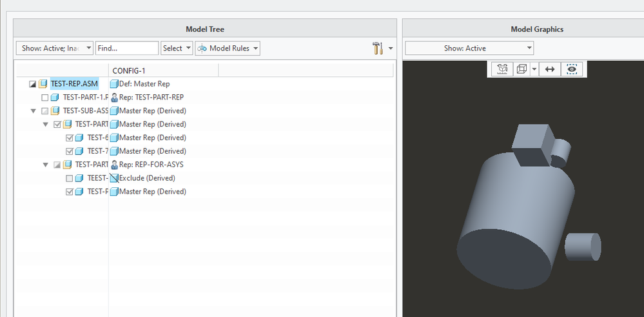Toggle the eye preview icon in graphics toolbar
Screen dimensions: 644x317
(571, 69)
